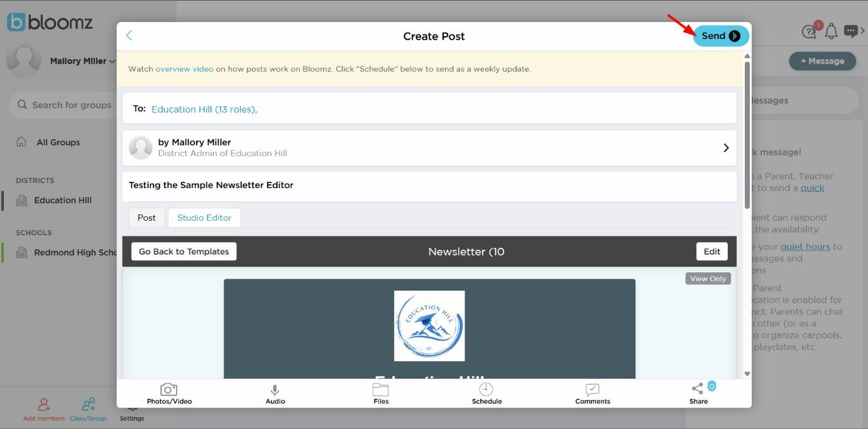Image resolution: width=868 pixels, height=429 pixels.
Task: Click the author avatar in post
Action: click(x=141, y=148)
